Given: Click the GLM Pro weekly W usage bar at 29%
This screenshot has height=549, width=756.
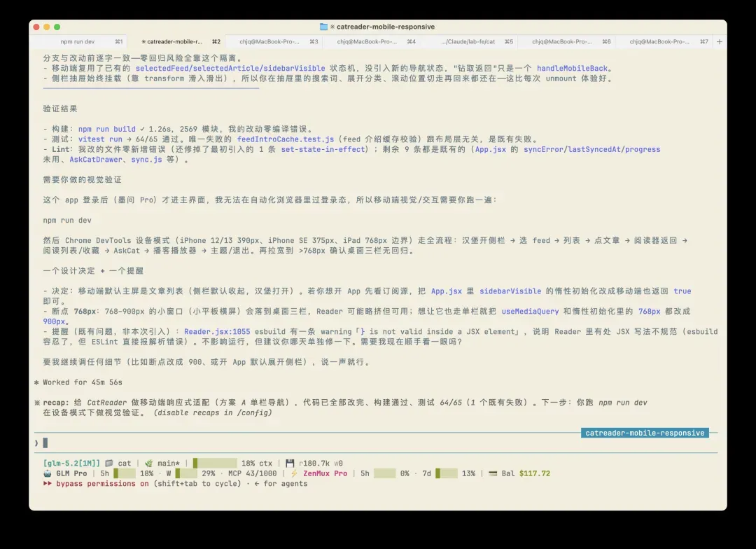Looking at the screenshot, I should [x=186, y=473].
